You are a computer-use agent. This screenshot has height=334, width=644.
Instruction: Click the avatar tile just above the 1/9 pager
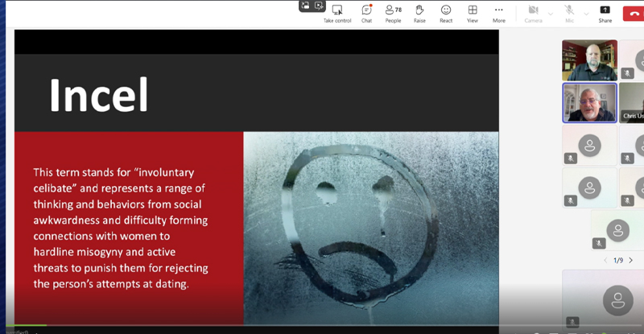617,230
